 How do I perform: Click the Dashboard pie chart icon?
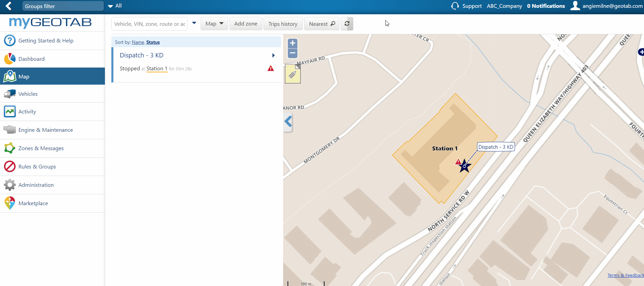tap(10, 59)
